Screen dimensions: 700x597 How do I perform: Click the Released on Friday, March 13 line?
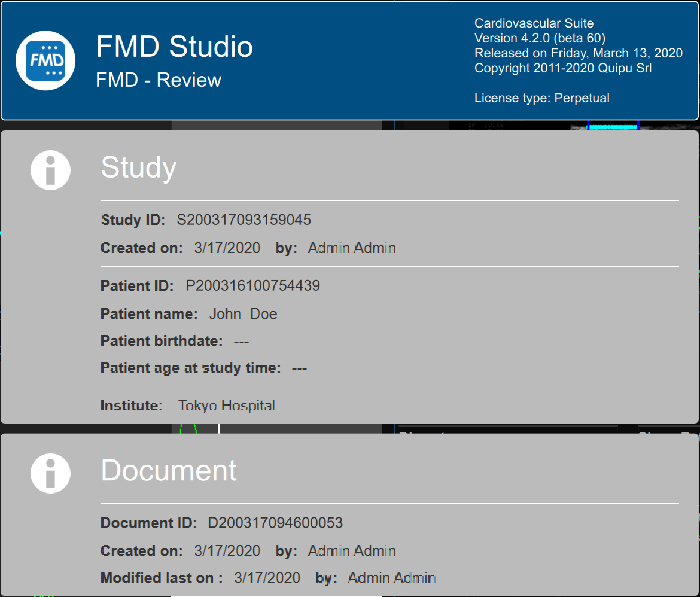click(578, 53)
